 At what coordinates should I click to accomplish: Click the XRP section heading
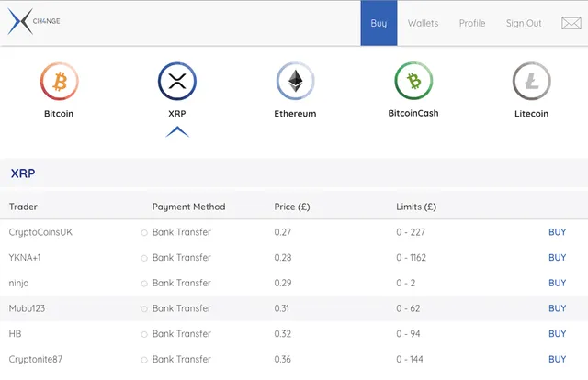point(23,173)
